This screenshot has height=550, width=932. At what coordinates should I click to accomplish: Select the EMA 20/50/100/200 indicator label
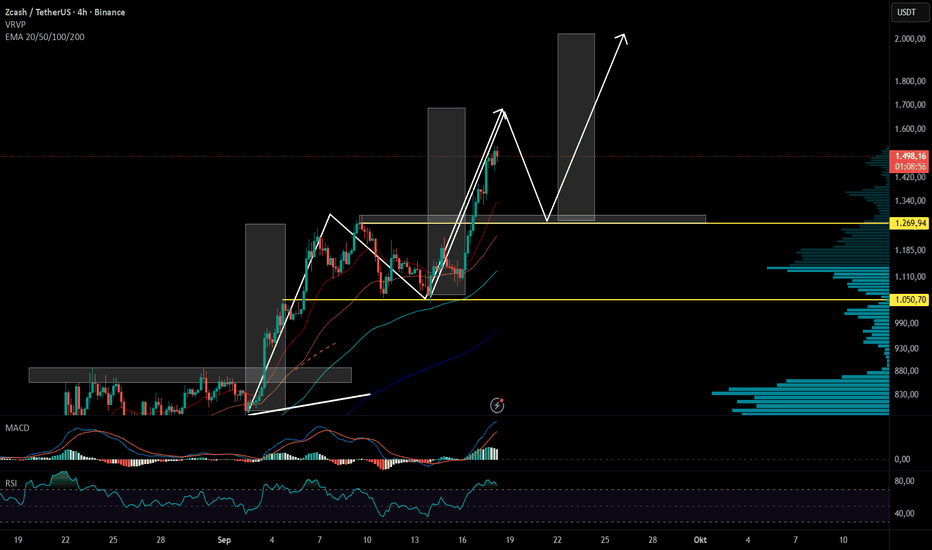click(45, 37)
